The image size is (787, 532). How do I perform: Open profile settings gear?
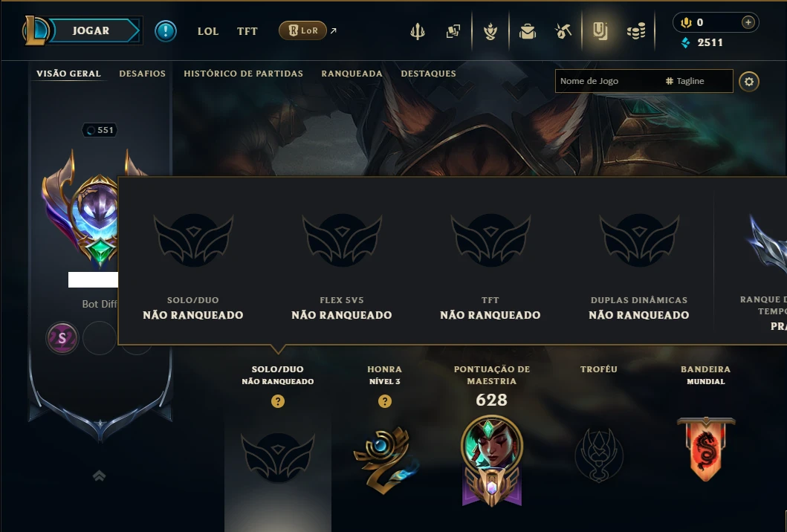[749, 81]
